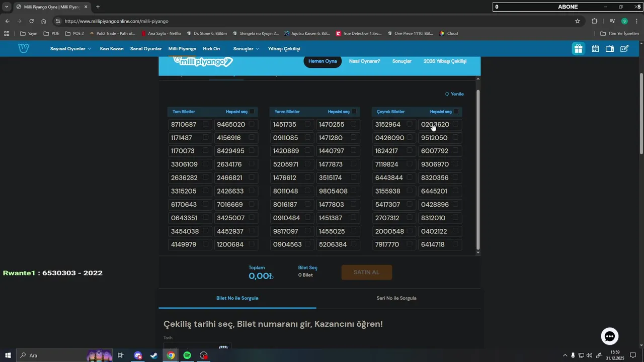This screenshot has width=644, height=362.
Task: Tick the checkbox for ticket 6414718
Action: point(455,244)
